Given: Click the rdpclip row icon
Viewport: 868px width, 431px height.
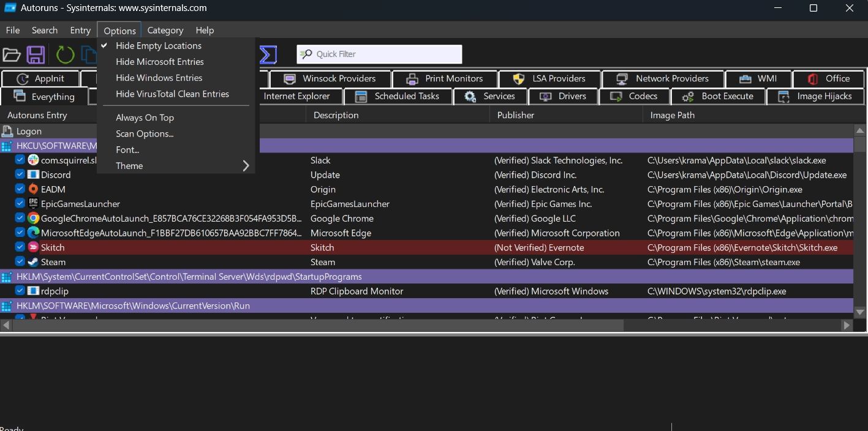Looking at the screenshot, I should pos(33,291).
